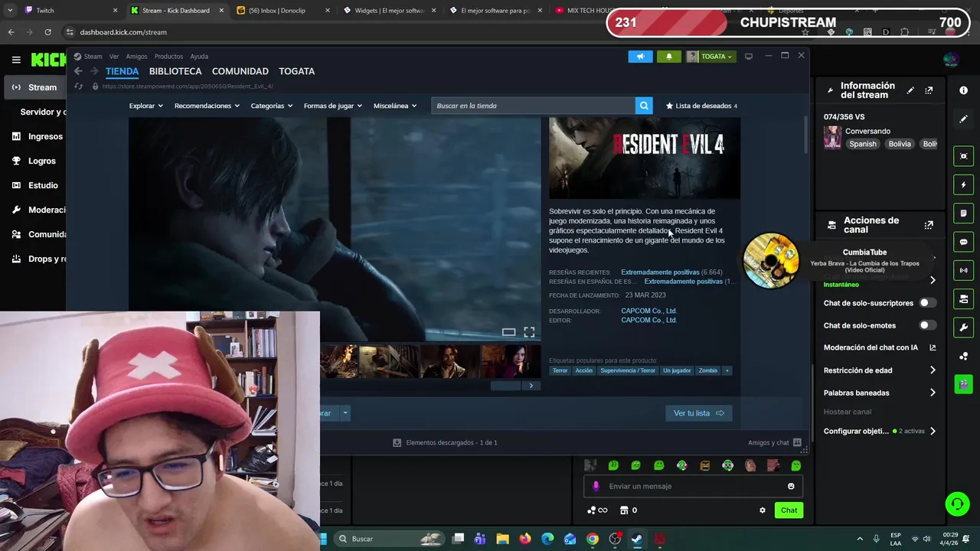Click the Steam announcements megaphone icon
Image resolution: width=980 pixels, height=551 pixels.
click(x=640, y=56)
